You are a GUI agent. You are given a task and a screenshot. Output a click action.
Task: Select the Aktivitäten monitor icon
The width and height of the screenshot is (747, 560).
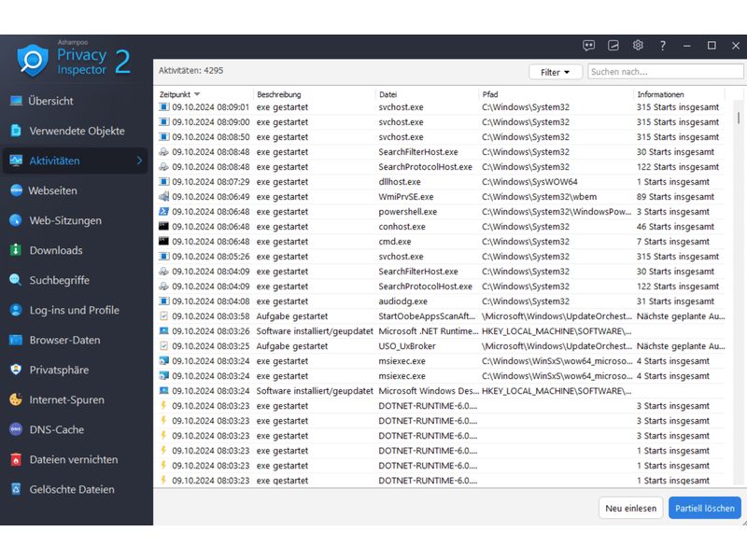tap(16, 161)
